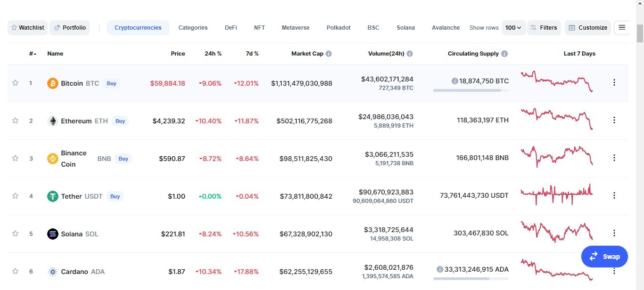Screen dimensions: 644x290
Task: Open the Swap button
Action: coord(604,257)
